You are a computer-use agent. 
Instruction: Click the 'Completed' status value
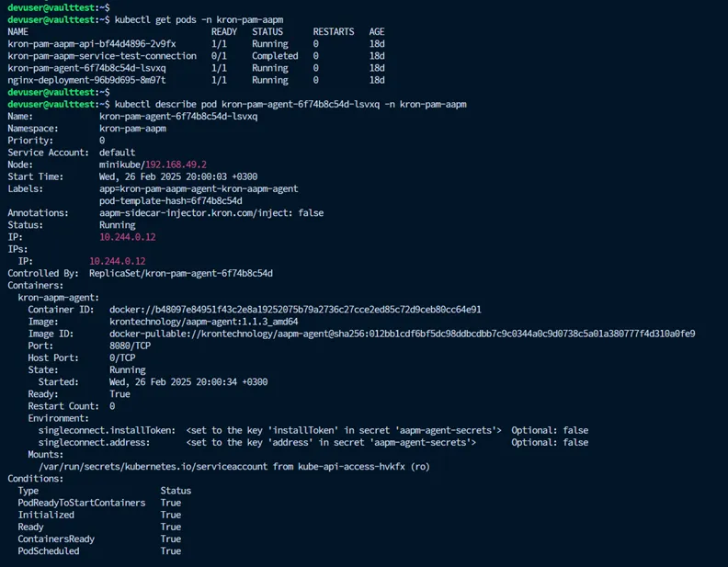pos(275,56)
